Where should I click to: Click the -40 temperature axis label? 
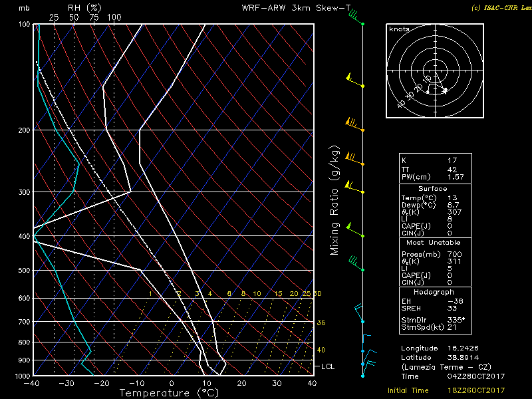point(31,384)
